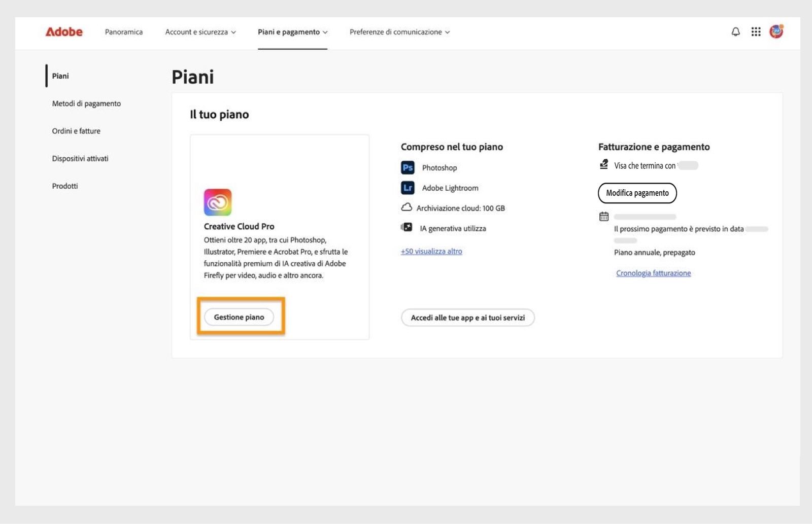Select Piani in the sidebar

point(60,76)
